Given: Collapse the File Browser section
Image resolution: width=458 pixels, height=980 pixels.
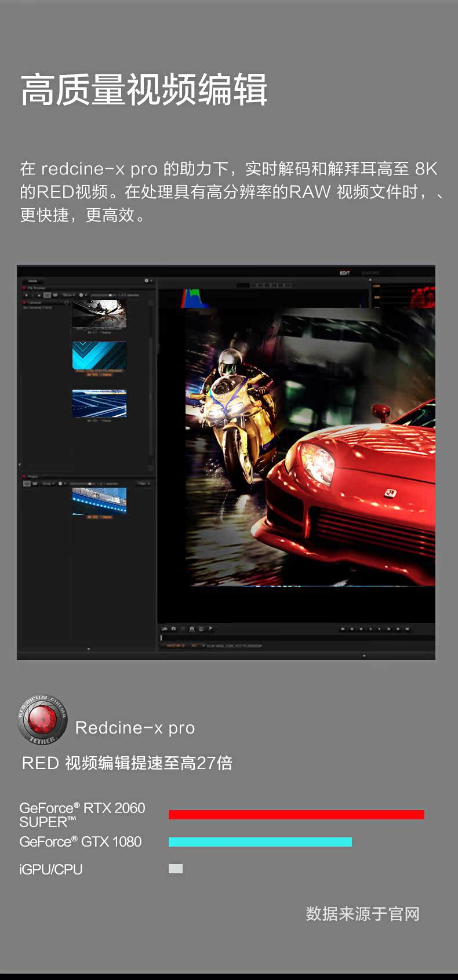Looking at the screenshot, I should point(24,288).
